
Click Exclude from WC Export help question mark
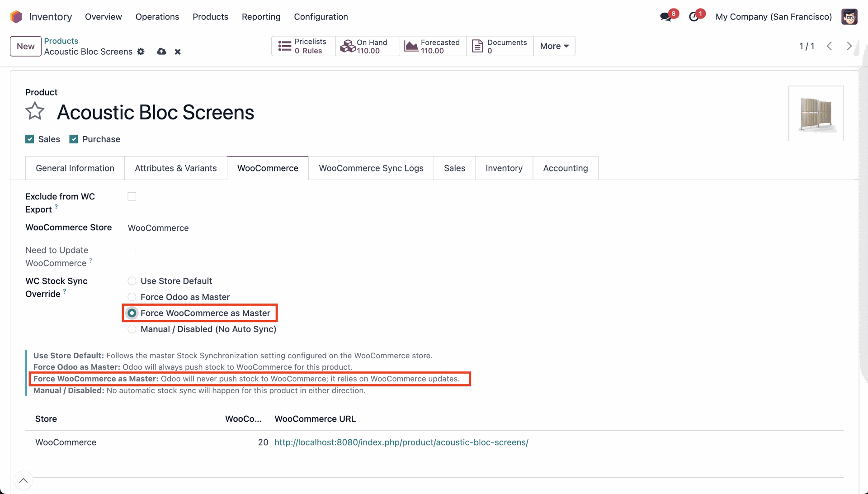56,206
